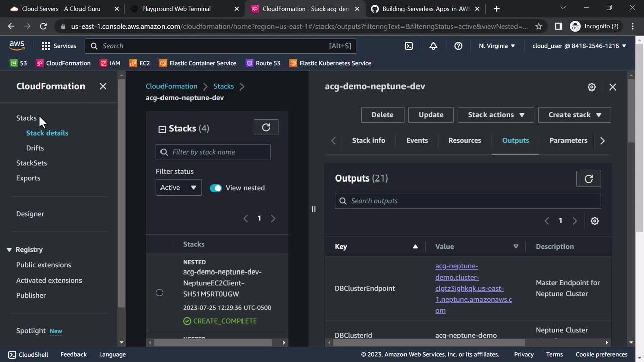Click the Update stack button

431,115
